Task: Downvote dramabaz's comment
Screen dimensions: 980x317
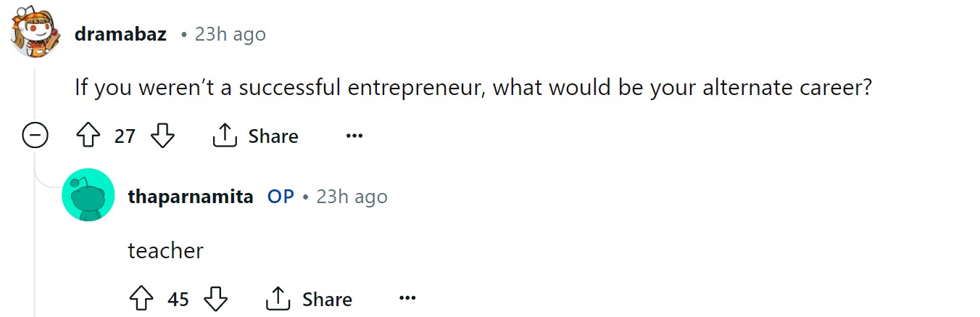Action: click(162, 136)
